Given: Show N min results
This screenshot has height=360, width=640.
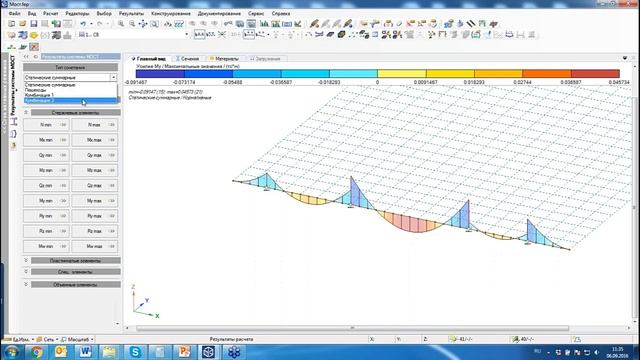Looking at the screenshot, I should tap(46, 125).
